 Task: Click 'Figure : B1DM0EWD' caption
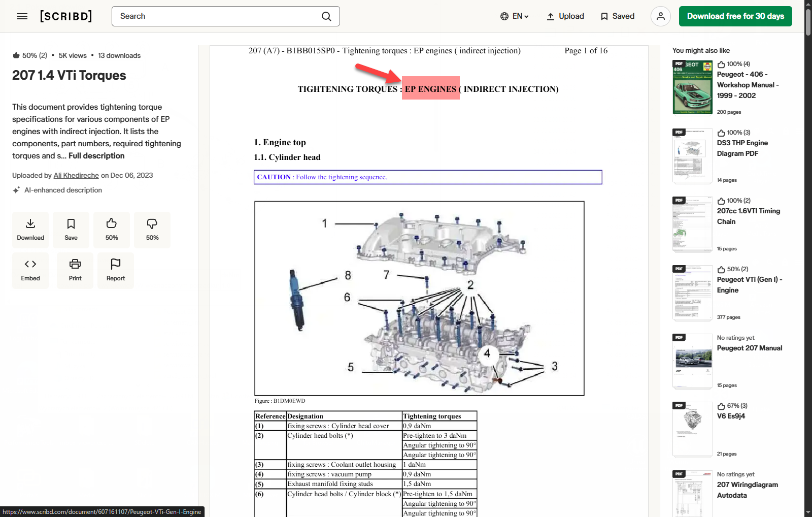[280, 401]
